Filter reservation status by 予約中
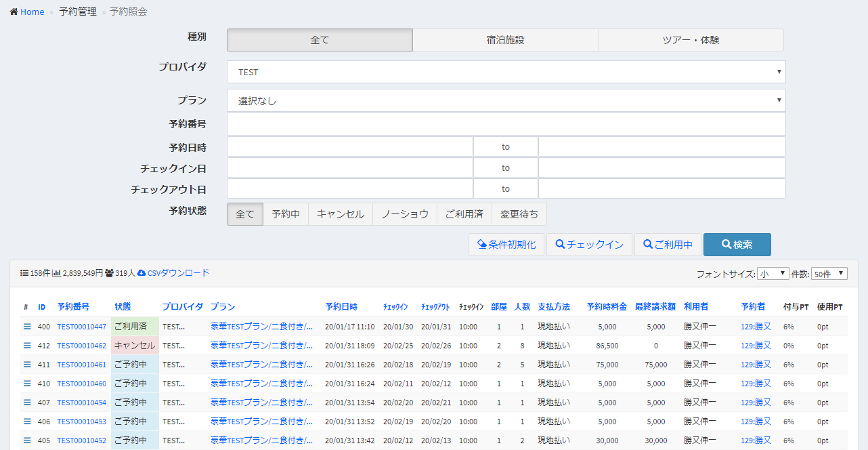 pyautogui.click(x=286, y=214)
